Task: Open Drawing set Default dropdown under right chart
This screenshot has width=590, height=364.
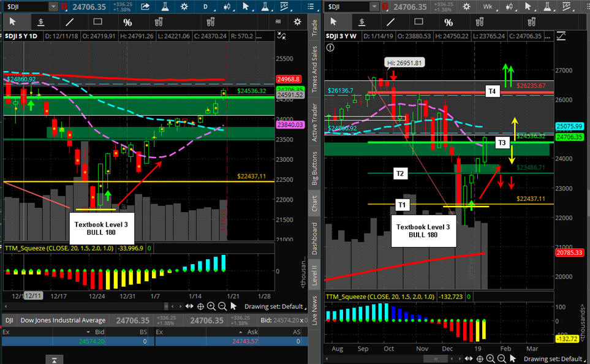Action: [554, 359]
